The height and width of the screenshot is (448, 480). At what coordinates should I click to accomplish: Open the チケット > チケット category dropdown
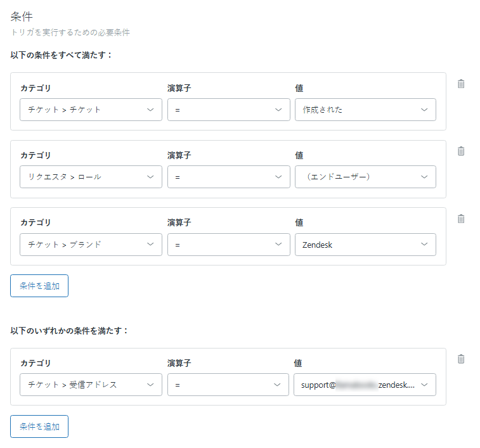[91, 110]
